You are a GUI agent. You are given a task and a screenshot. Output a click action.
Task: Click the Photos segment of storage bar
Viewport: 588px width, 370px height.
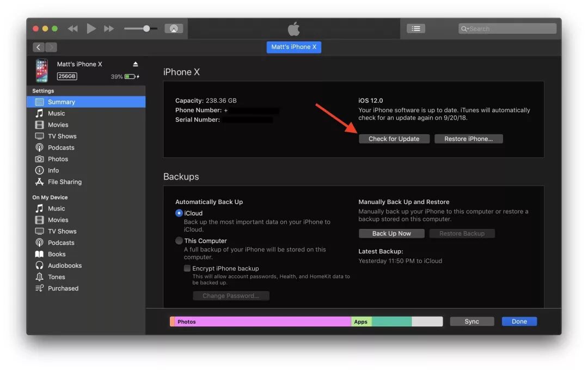[x=262, y=322]
